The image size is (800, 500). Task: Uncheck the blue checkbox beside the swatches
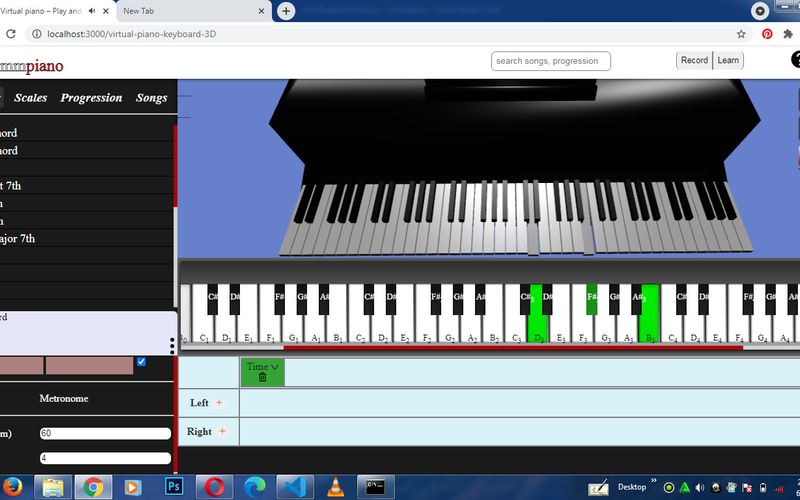141,362
